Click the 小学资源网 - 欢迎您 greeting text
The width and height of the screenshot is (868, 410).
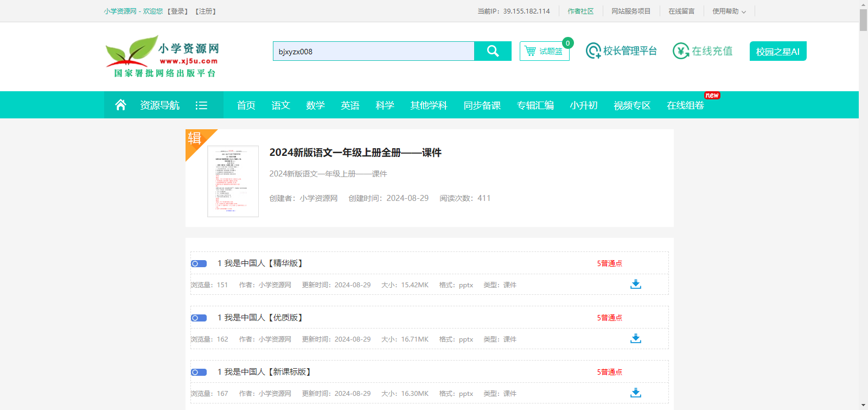click(x=133, y=11)
